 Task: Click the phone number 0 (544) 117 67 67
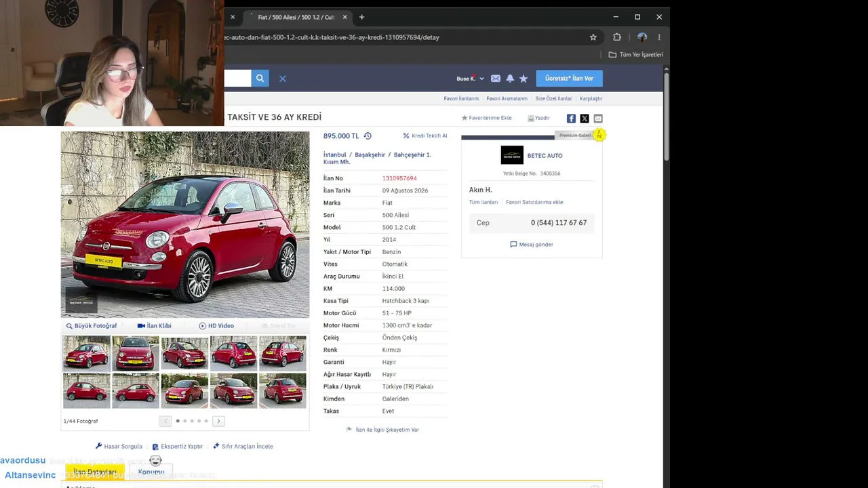tap(559, 223)
